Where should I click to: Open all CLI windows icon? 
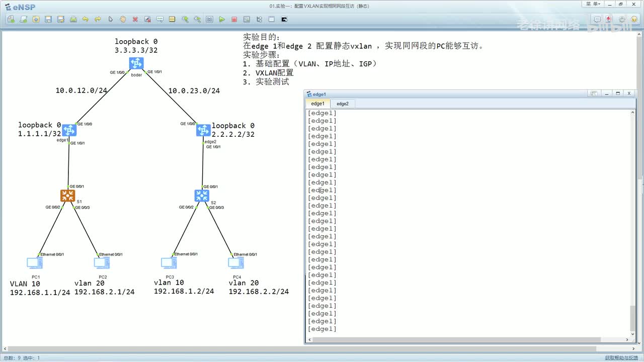[284, 20]
